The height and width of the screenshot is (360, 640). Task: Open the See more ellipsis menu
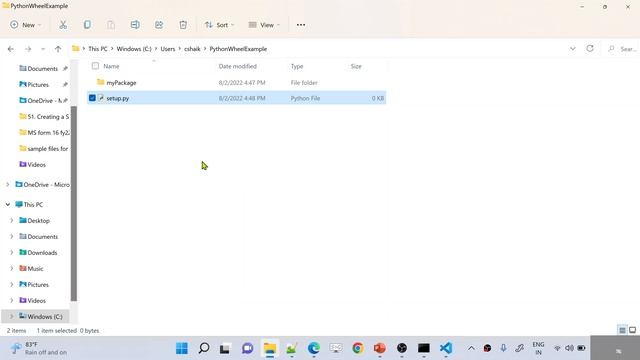(x=301, y=25)
